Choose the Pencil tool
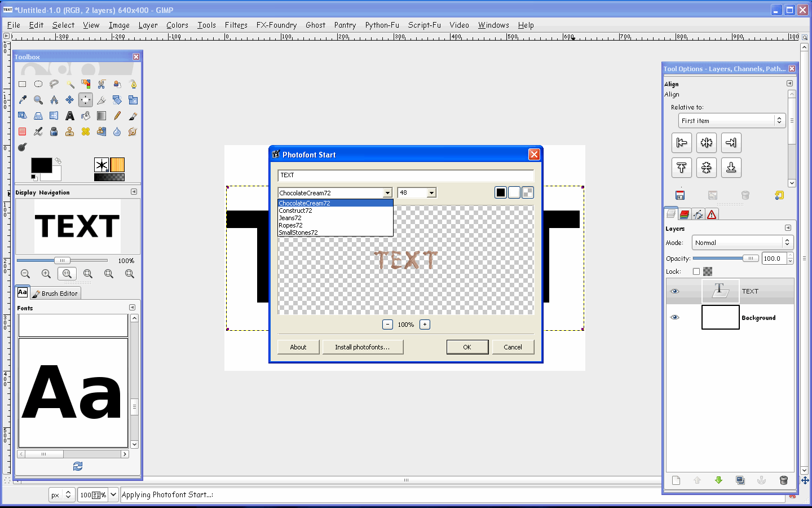 pyautogui.click(x=117, y=116)
